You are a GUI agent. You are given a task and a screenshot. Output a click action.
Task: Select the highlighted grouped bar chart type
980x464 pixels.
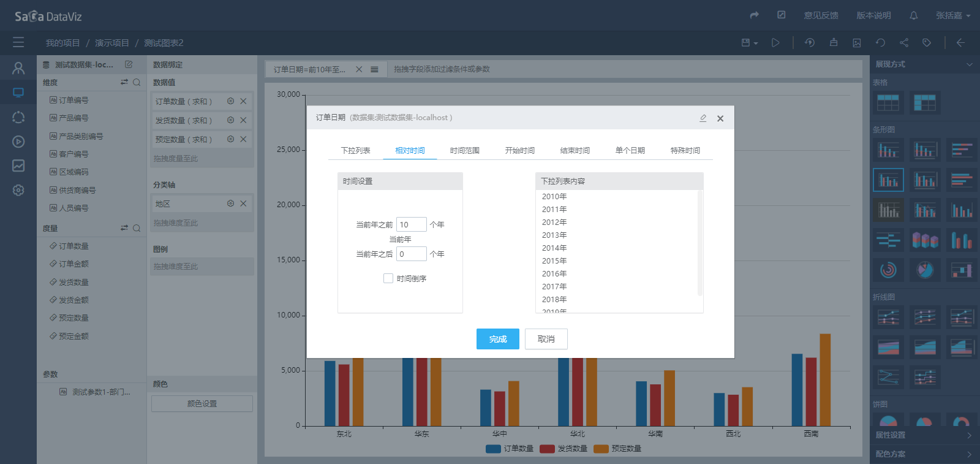[888, 180]
